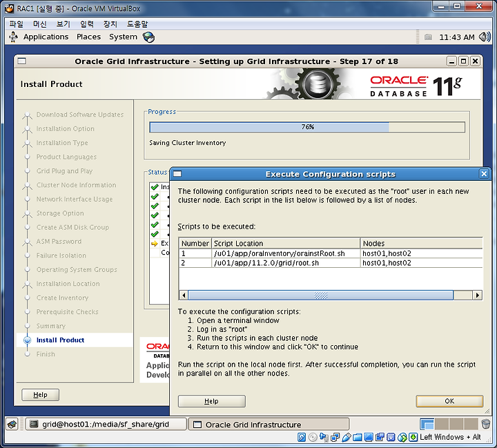Image resolution: width=497 pixels, height=448 pixels.
Task: Click the Execute Configuration scripts dialog menu icon
Action: [x=177, y=174]
